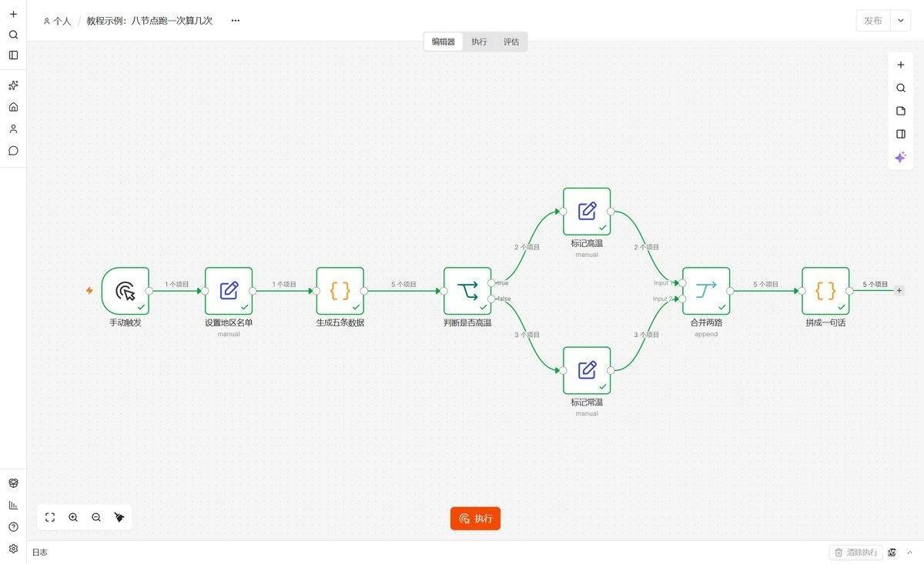Viewport: 924px width, 564px height.
Task: Tidy up the workflow with broom icon
Action: coord(119,518)
